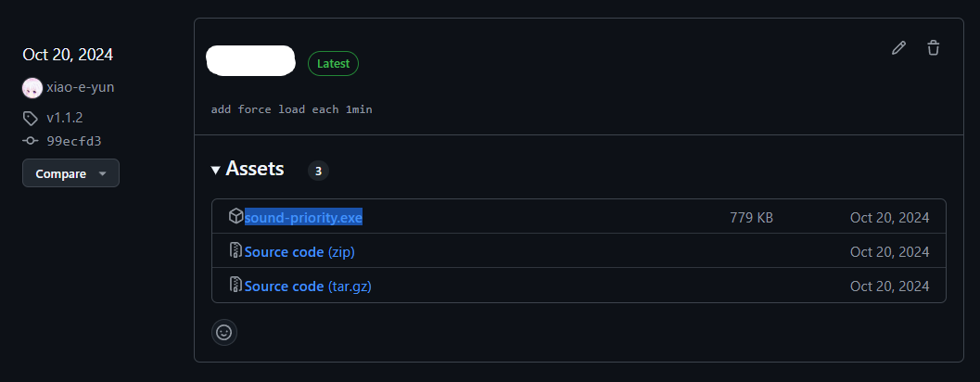Download Source code (zip)
This screenshot has width=980, height=382.
click(x=299, y=251)
